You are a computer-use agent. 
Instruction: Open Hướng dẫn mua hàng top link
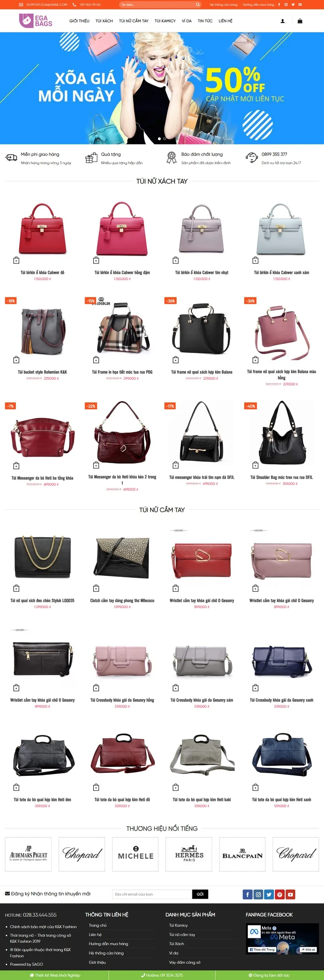click(258, 5)
